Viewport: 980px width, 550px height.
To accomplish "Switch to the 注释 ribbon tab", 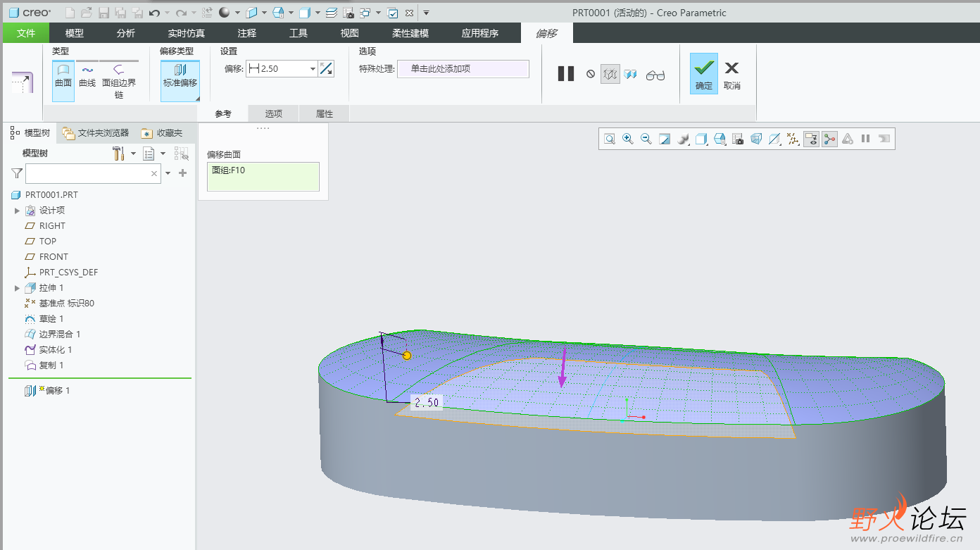I will (247, 33).
